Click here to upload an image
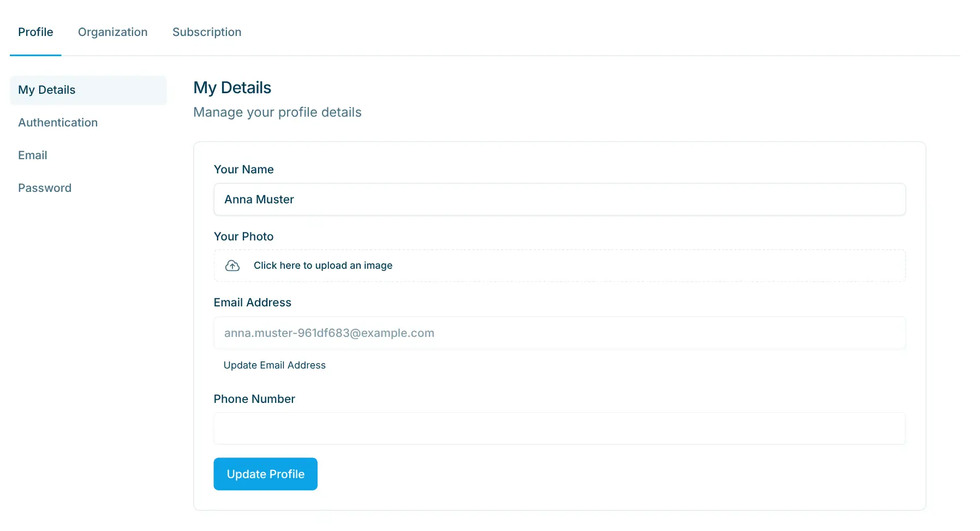The height and width of the screenshot is (531, 980). [x=560, y=265]
